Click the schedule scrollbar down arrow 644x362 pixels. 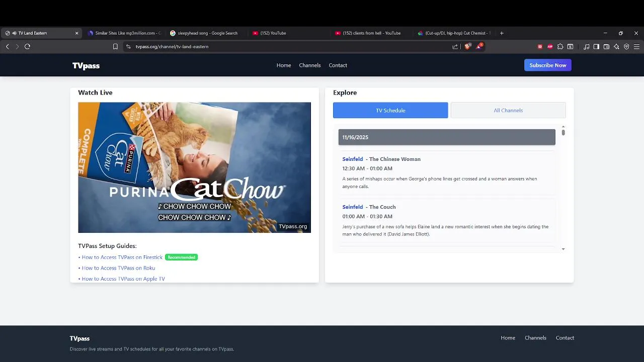point(563,249)
